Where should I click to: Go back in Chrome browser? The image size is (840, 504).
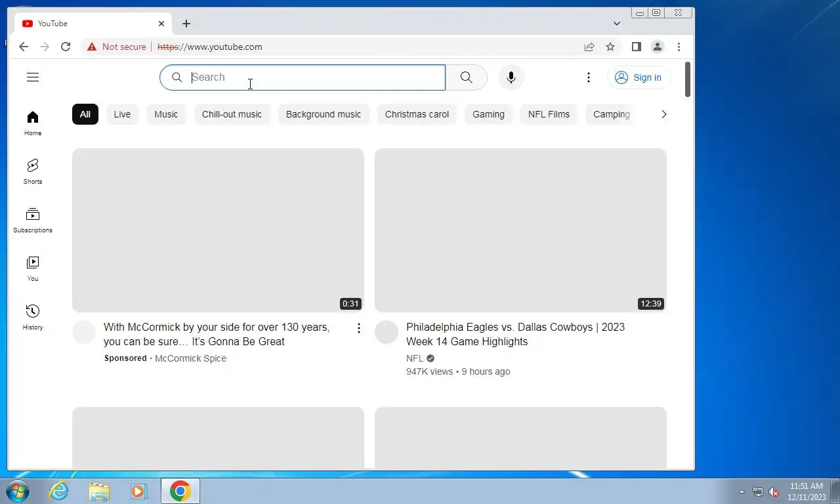coord(24,47)
